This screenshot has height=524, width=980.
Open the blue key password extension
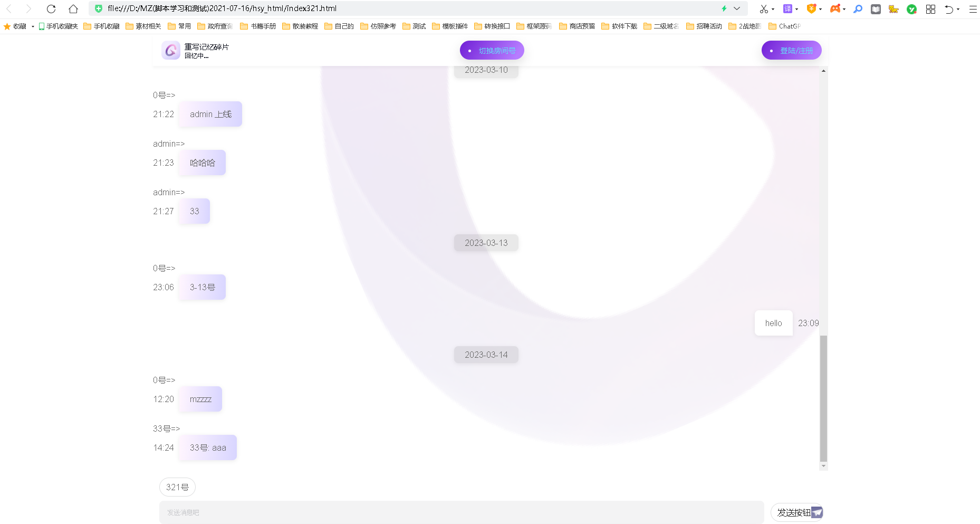point(858,9)
